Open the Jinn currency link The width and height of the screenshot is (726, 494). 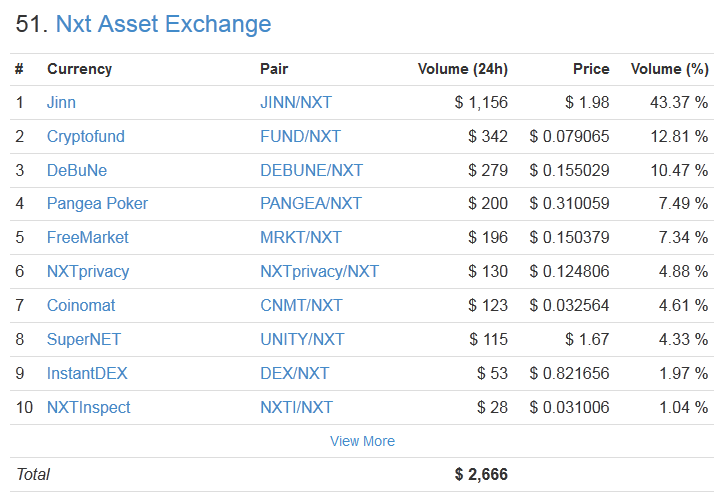(x=61, y=102)
